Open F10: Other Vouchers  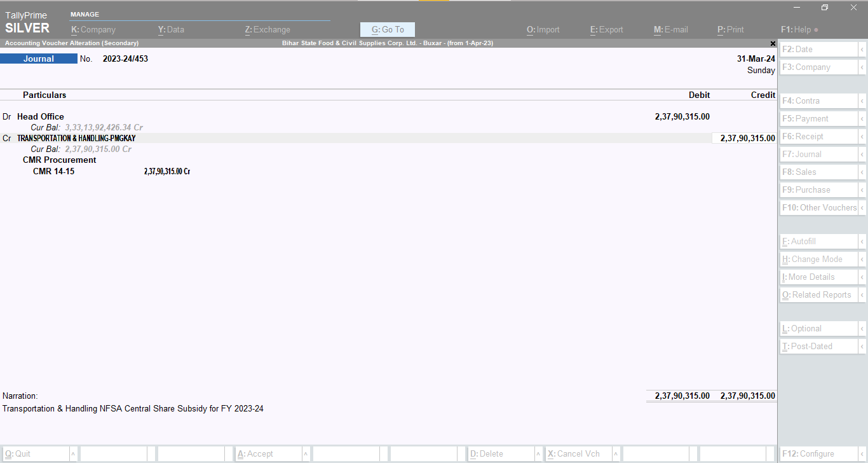coord(819,208)
